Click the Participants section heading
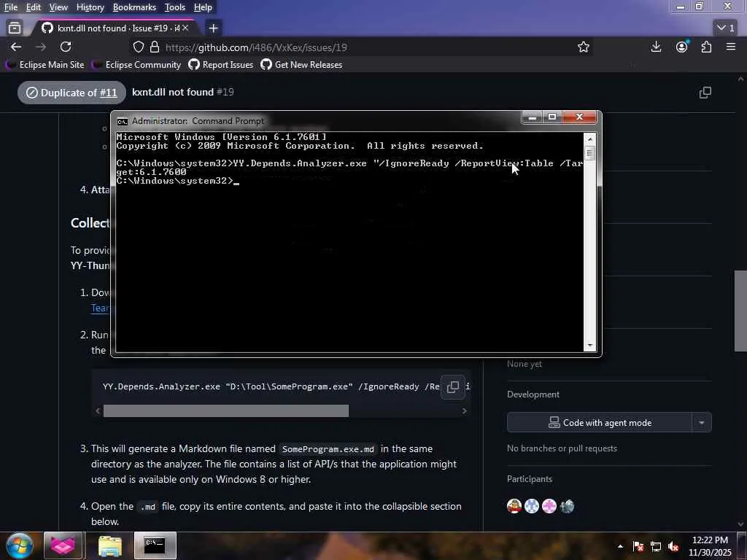The image size is (747, 560). (530, 479)
